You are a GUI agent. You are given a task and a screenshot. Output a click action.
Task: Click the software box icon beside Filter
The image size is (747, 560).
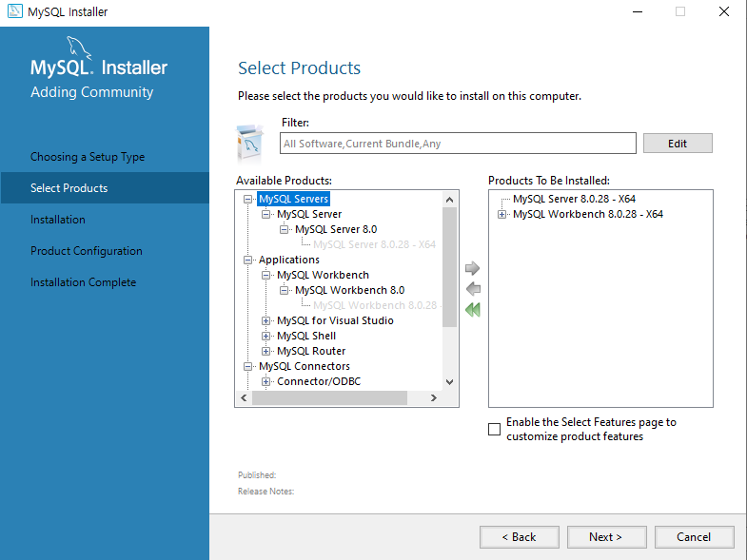click(249, 144)
